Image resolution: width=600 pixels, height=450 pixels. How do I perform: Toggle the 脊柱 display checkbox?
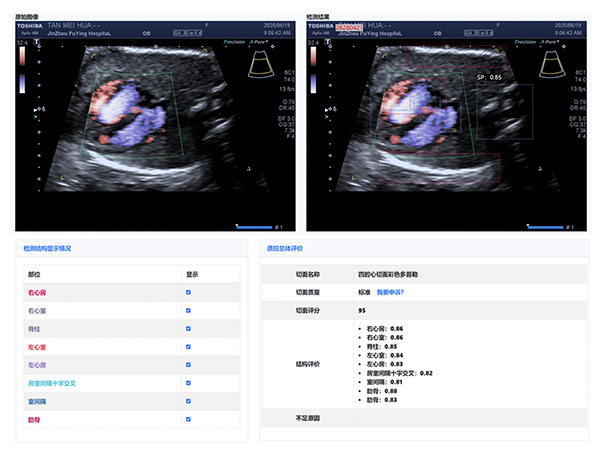(x=188, y=329)
